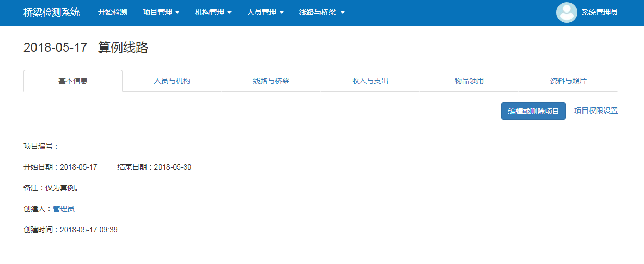Expand 线路与桥梁 dropdown in top navbar
644x264 pixels.
(321, 13)
